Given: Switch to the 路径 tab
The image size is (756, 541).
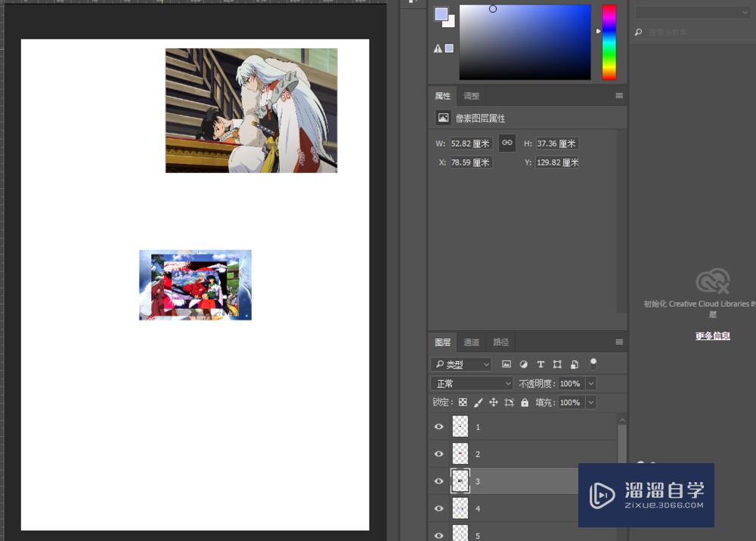Looking at the screenshot, I should tap(500, 342).
